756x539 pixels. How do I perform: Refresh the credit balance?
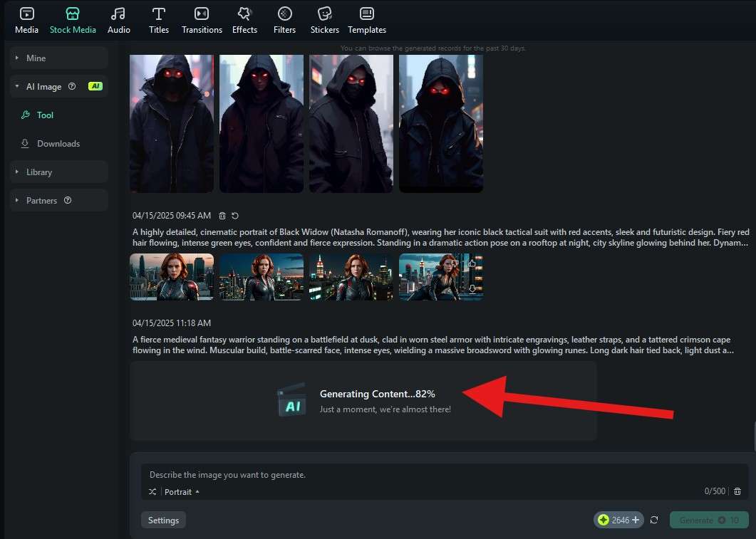click(654, 520)
